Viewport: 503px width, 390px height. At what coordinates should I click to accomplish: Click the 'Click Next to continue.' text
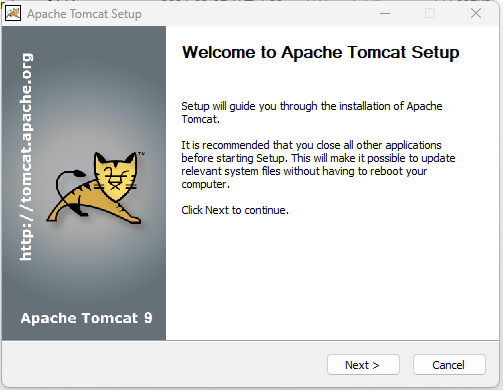(x=235, y=210)
